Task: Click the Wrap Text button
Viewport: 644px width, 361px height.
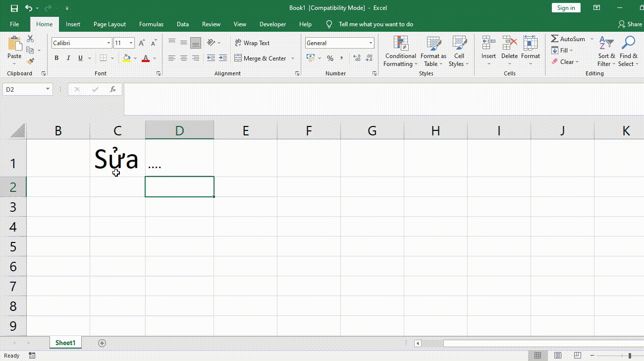Action: point(252,43)
